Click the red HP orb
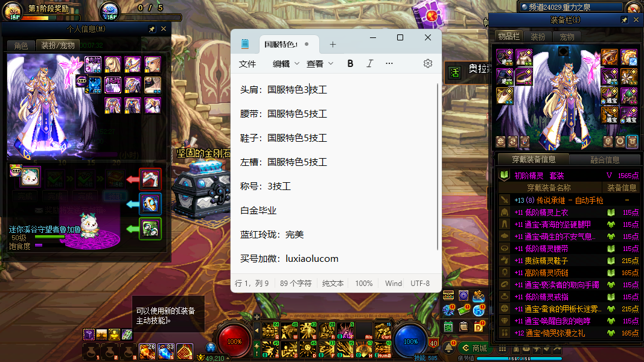The image size is (644, 362). click(x=234, y=341)
